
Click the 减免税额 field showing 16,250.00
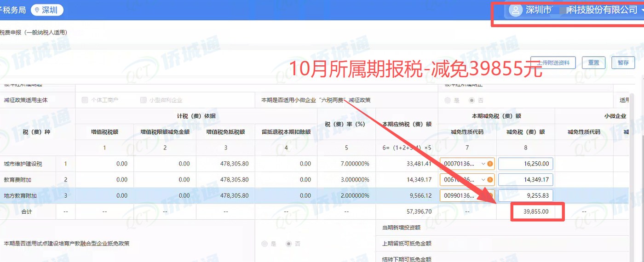(525, 164)
